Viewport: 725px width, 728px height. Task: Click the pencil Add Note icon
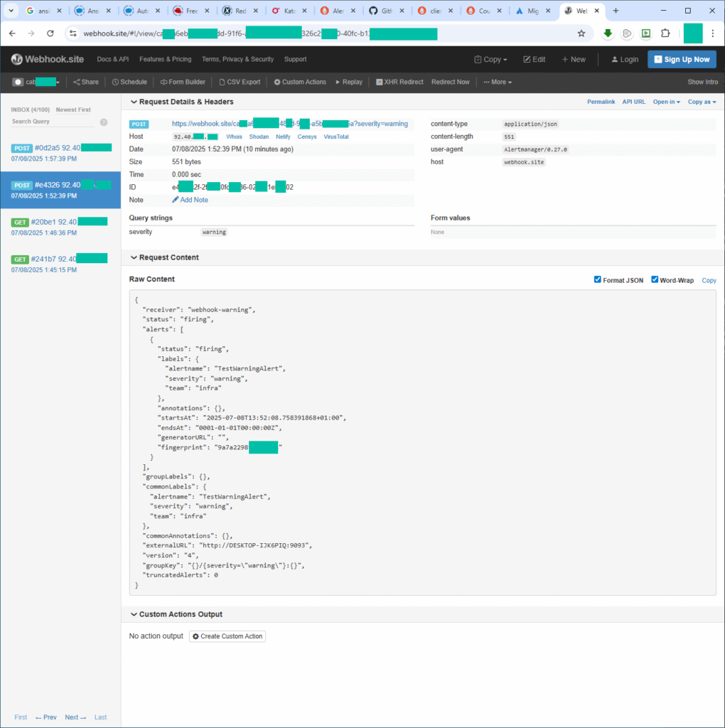coord(175,200)
